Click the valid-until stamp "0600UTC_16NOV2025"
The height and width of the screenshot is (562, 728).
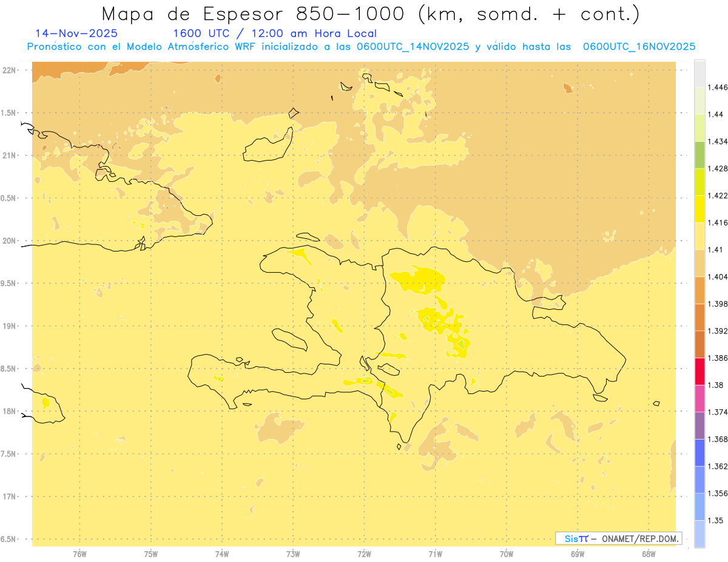pos(639,47)
